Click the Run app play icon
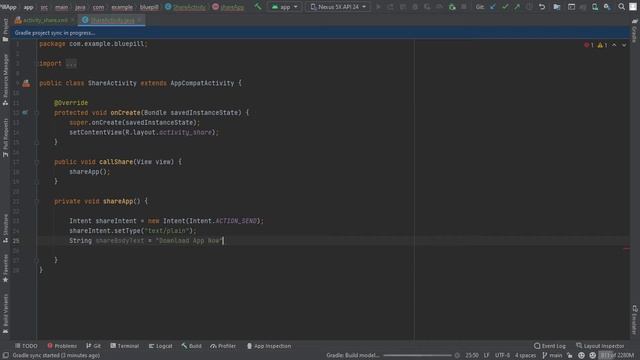Viewport: 640px width, 360px height. [x=378, y=7]
